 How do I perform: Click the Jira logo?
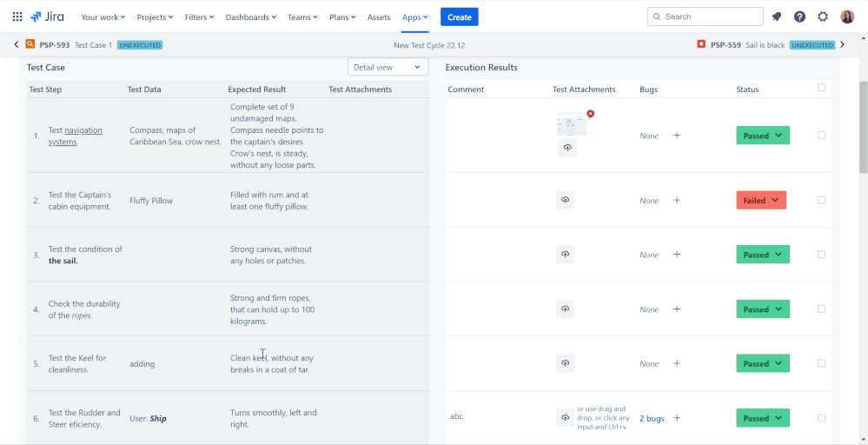[47, 17]
